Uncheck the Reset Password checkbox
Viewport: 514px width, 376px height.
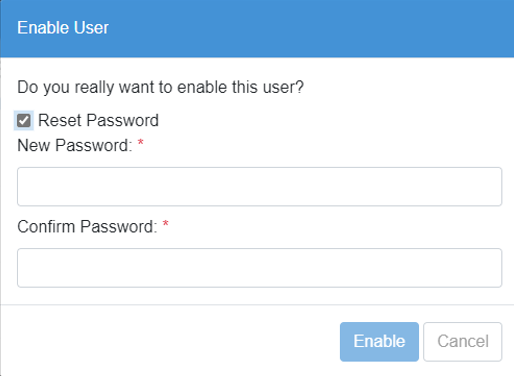coord(24,120)
